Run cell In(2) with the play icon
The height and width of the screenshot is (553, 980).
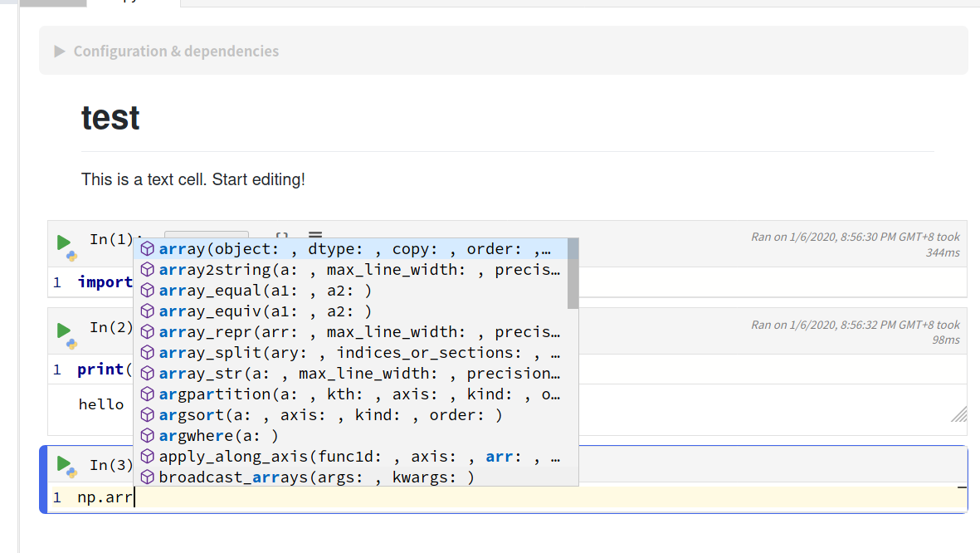pyautogui.click(x=64, y=330)
